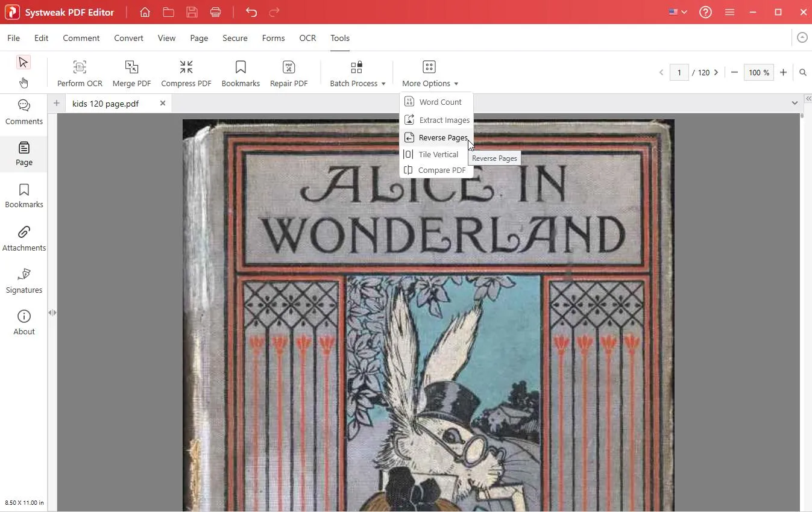Click the Open folder icon
This screenshot has width=812, height=512.
[168, 12]
